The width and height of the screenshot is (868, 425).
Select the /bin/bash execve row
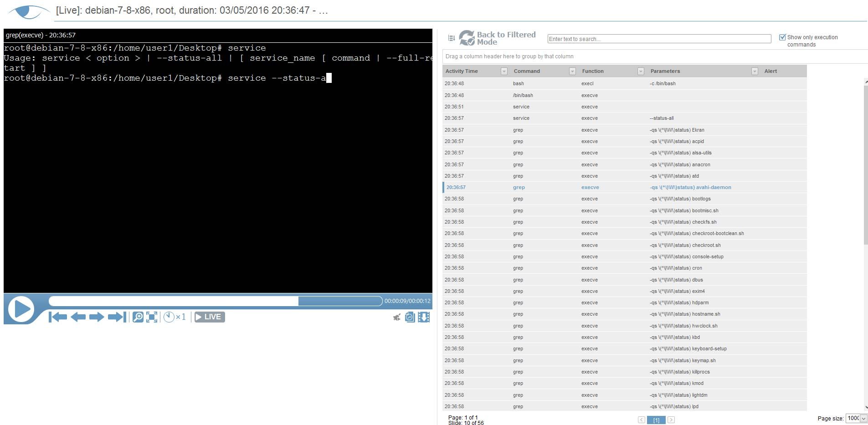pos(624,95)
